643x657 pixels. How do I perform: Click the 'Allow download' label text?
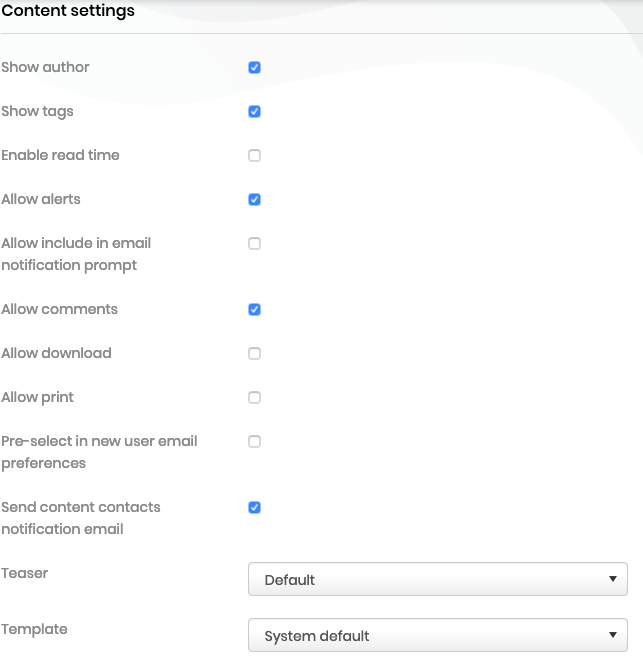point(56,354)
